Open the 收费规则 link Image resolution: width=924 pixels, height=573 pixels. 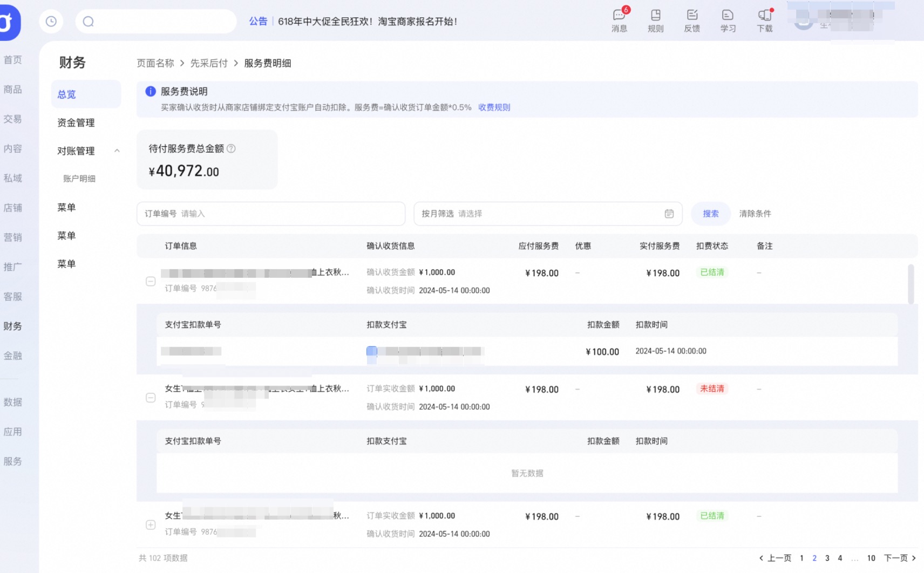pyautogui.click(x=494, y=107)
